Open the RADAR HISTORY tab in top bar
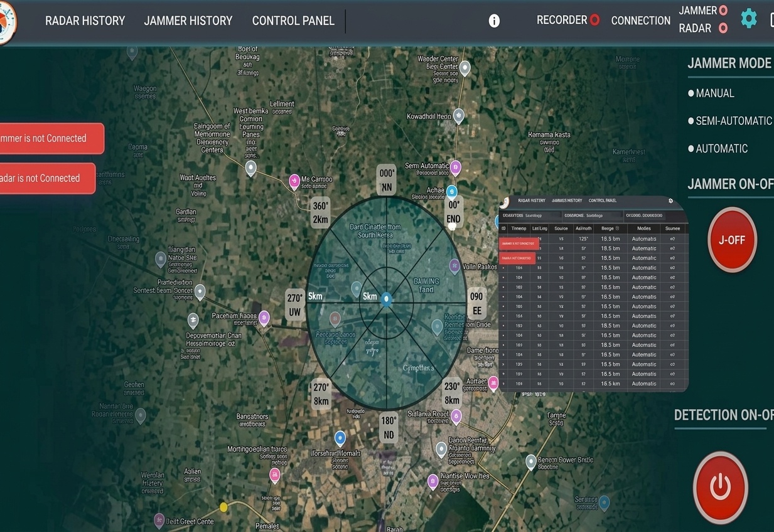 [85, 21]
